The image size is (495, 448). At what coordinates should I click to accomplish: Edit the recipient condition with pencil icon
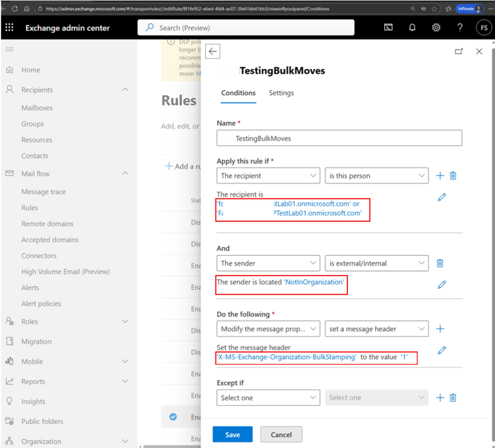tap(442, 197)
